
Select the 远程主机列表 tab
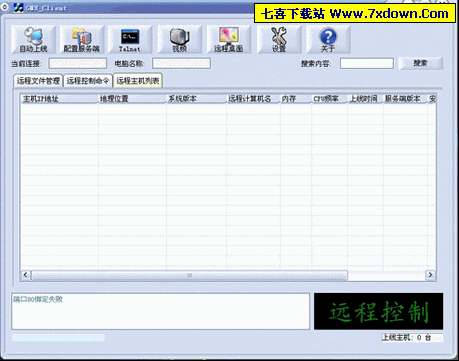pyautogui.click(x=138, y=81)
